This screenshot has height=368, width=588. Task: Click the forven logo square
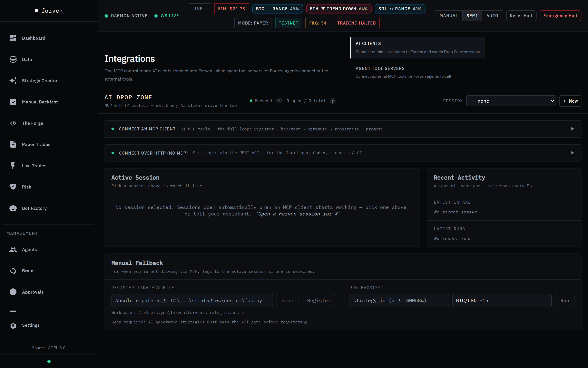(x=37, y=11)
